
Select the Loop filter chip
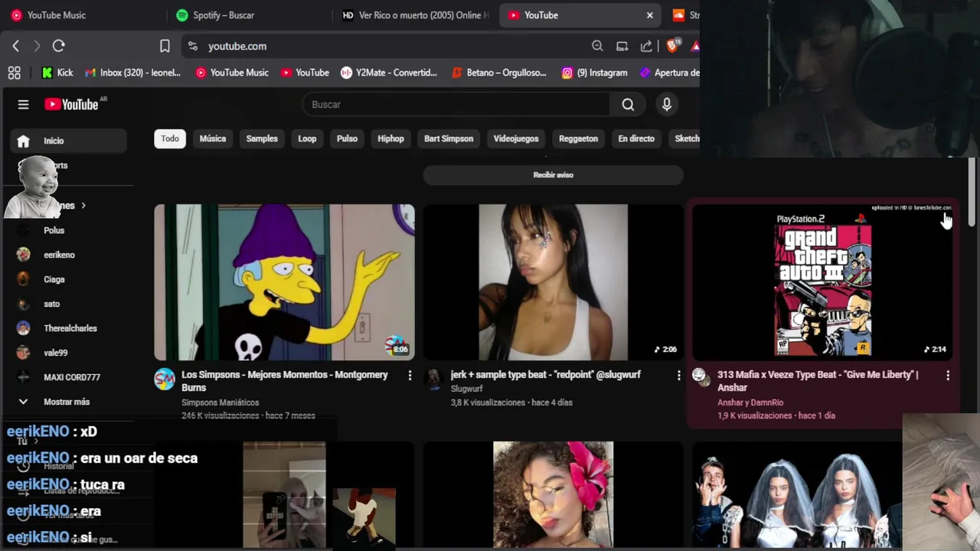click(307, 139)
